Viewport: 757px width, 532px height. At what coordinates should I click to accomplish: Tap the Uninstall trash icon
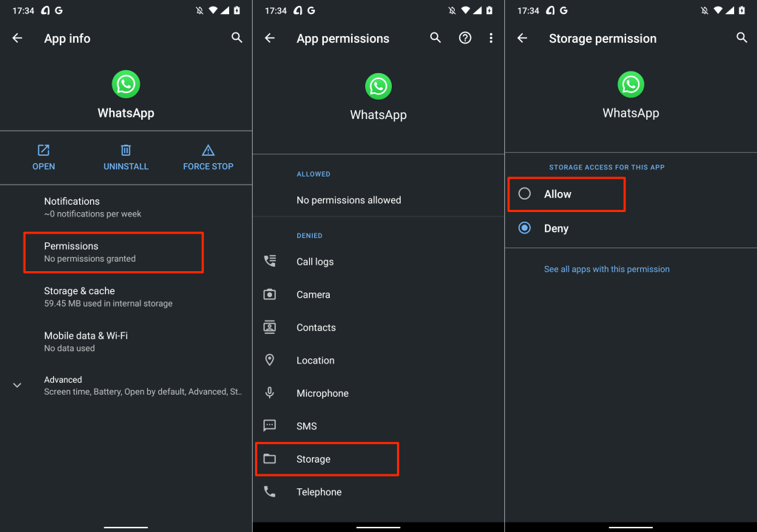pos(126,151)
